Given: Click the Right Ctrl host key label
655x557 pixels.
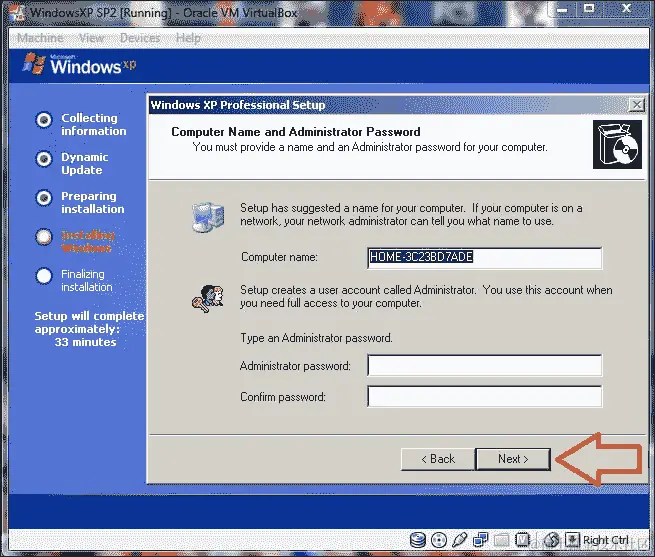Looking at the screenshot, I should (605, 540).
